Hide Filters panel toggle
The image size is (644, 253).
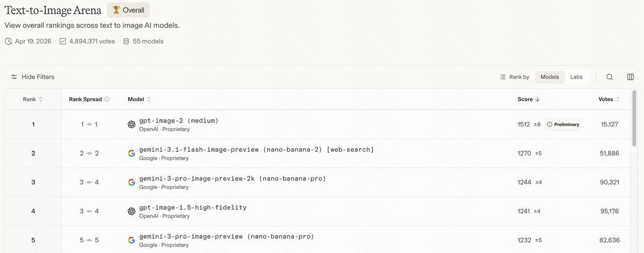[33, 77]
